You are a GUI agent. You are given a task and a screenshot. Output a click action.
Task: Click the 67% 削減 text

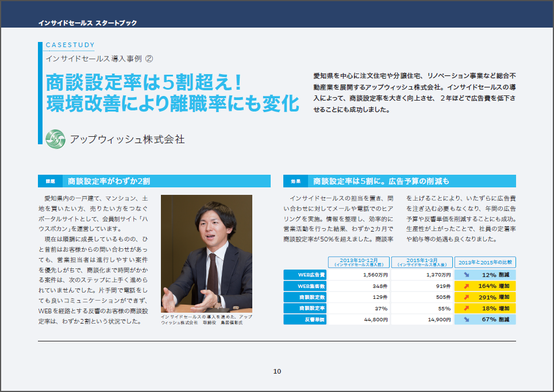(x=496, y=320)
